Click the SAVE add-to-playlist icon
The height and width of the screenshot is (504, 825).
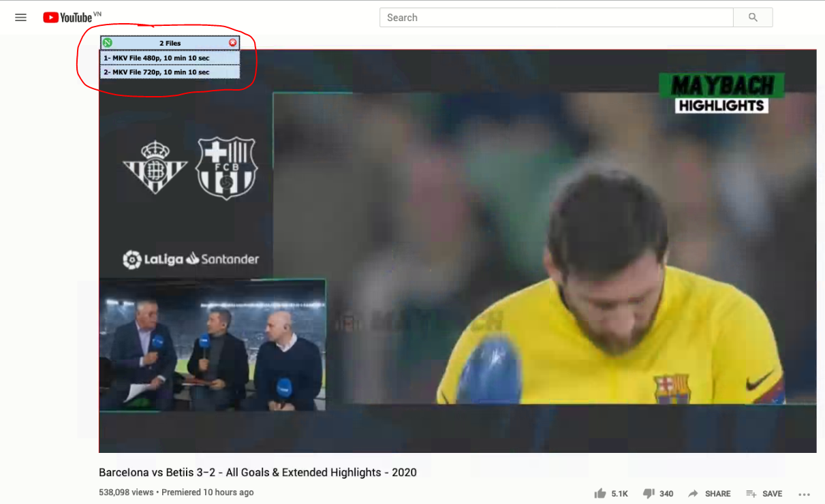749,493
